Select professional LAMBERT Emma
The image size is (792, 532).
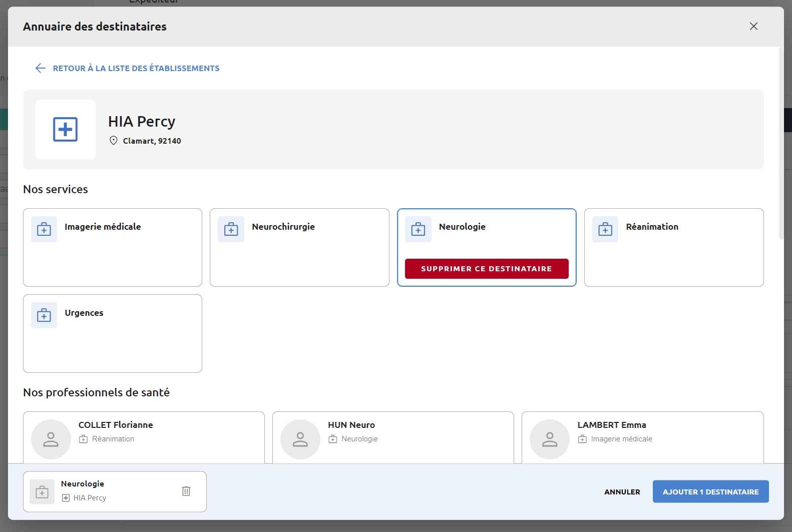[643, 438]
